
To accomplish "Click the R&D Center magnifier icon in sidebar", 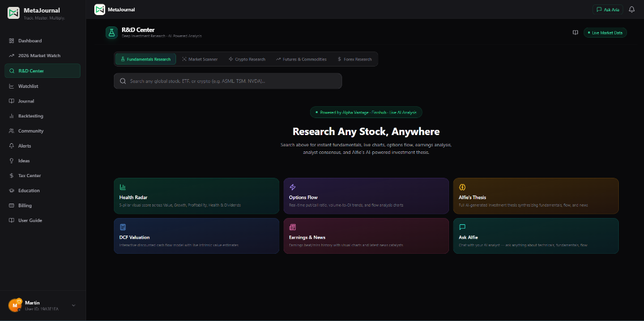I will pyautogui.click(x=11, y=71).
